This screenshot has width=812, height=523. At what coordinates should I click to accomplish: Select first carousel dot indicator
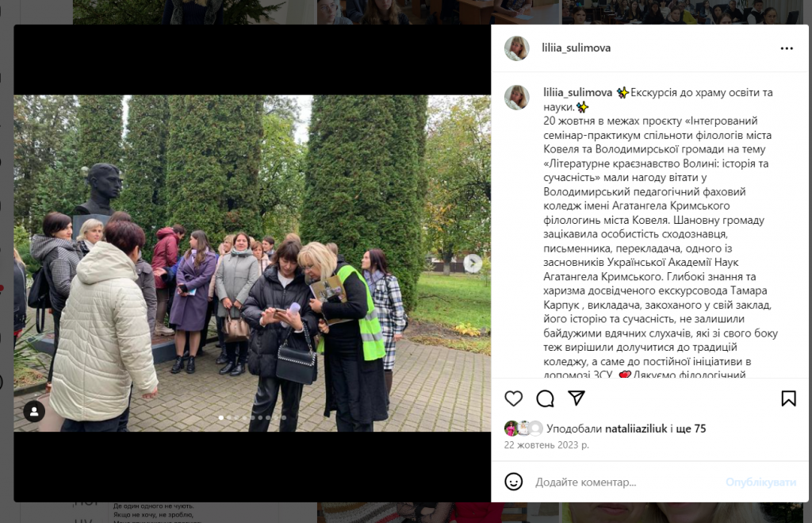tap(221, 417)
